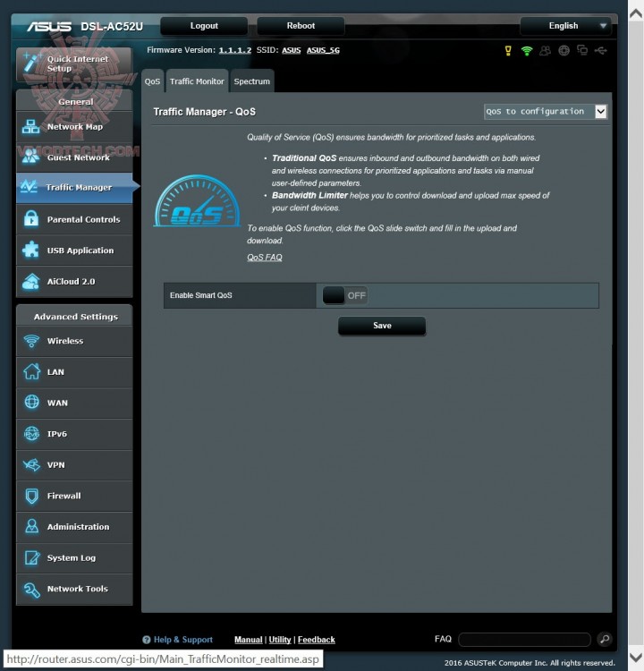
Task: Click the Parental Controls padlock icon
Action: (30, 218)
